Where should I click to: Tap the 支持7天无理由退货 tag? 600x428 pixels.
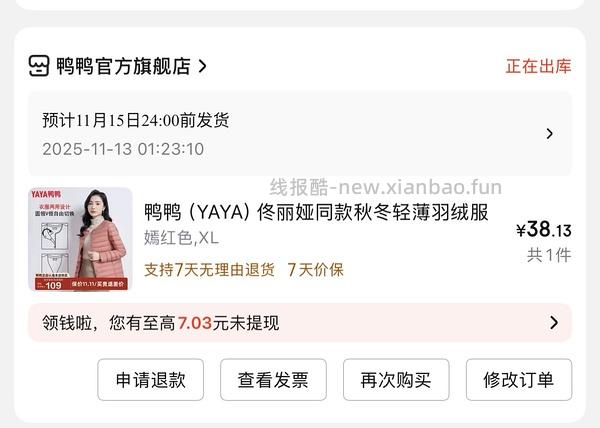[x=209, y=270]
